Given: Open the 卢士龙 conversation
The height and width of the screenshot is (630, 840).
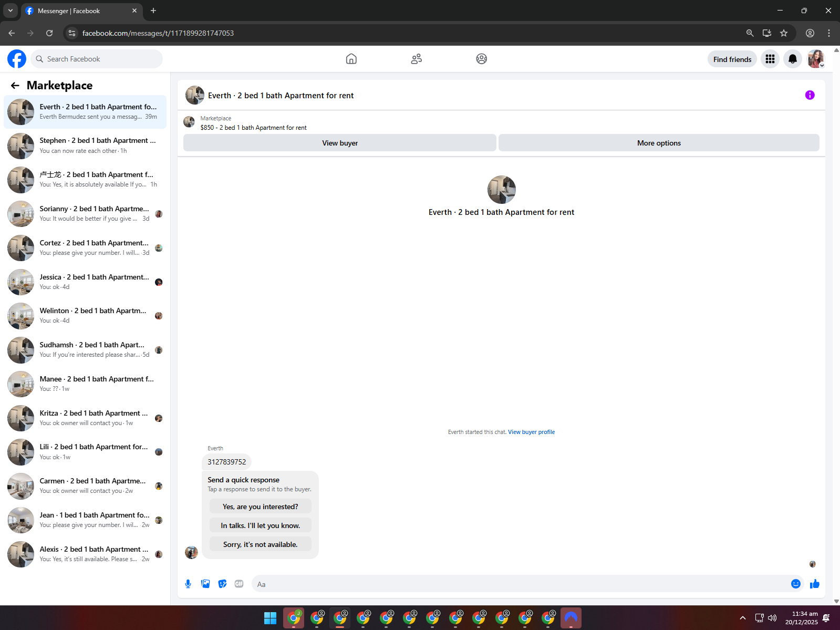Looking at the screenshot, I should [x=85, y=180].
